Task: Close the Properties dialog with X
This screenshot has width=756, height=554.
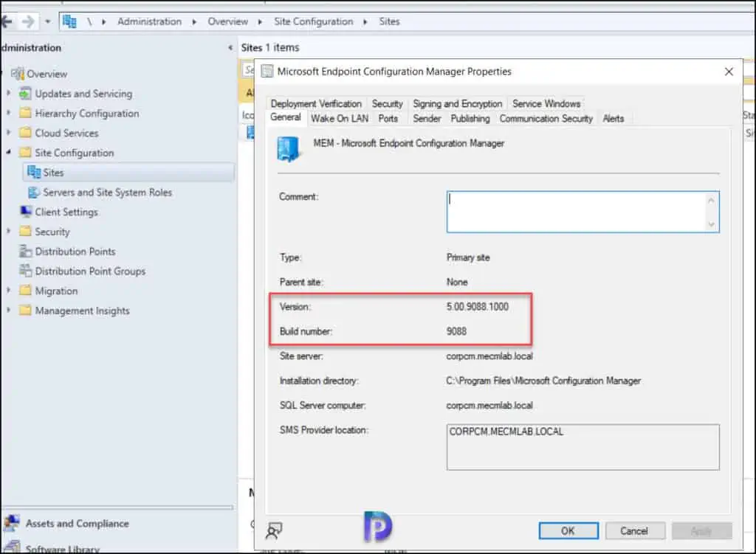Action: coord(729,72)
